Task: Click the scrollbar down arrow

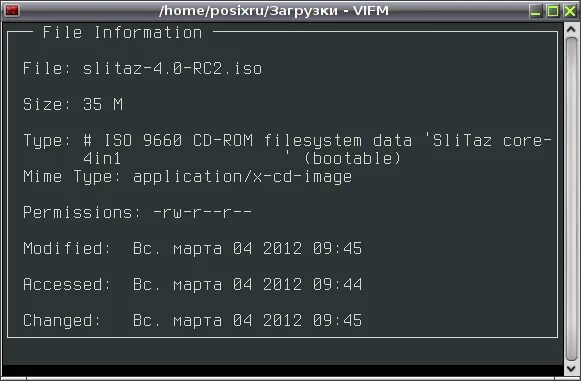Action: 571,368
